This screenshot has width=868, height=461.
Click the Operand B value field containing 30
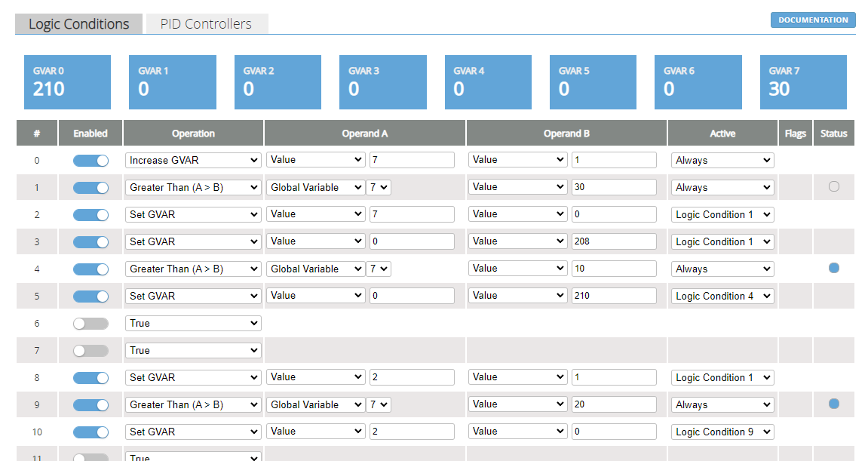614,187
